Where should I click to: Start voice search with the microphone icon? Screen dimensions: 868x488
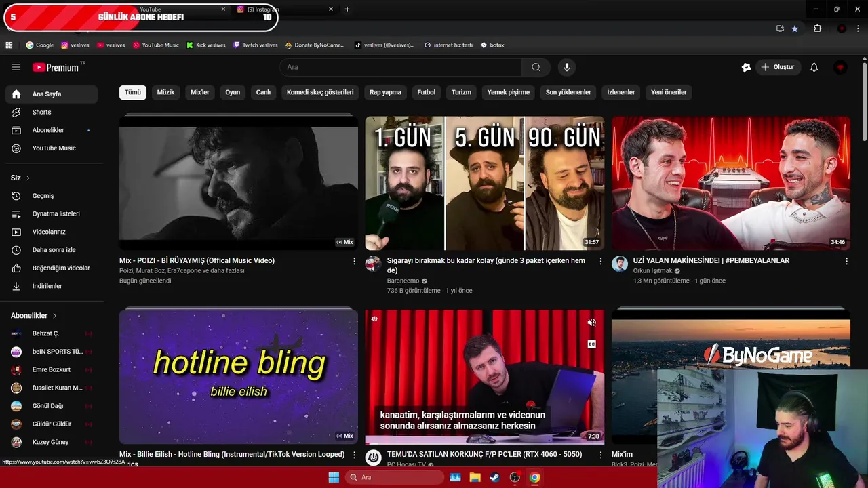[567, 67]
